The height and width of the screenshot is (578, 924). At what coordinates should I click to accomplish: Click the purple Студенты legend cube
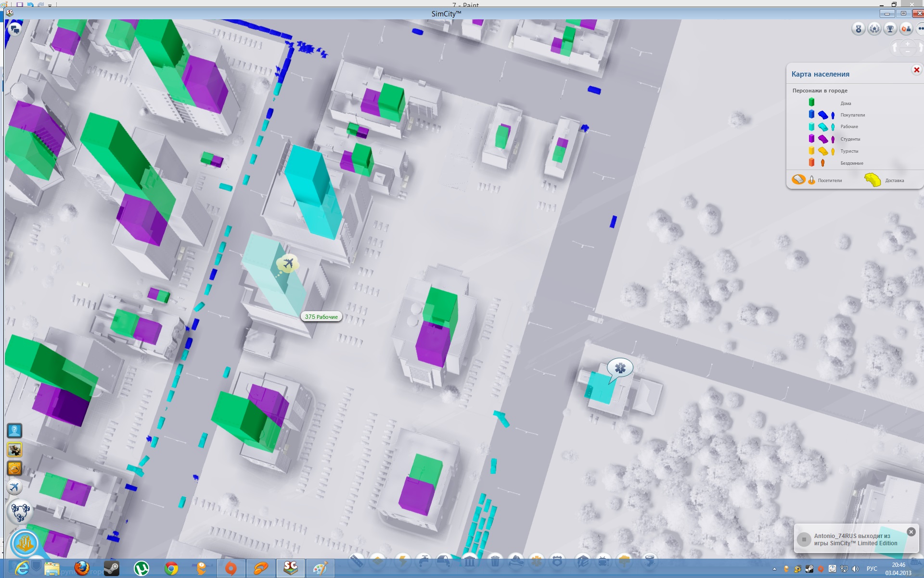811,138
